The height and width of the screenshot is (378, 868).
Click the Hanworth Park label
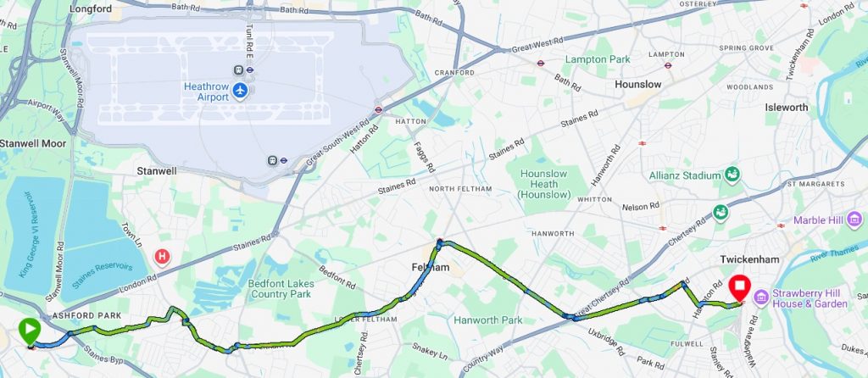(x=488, y=320)
